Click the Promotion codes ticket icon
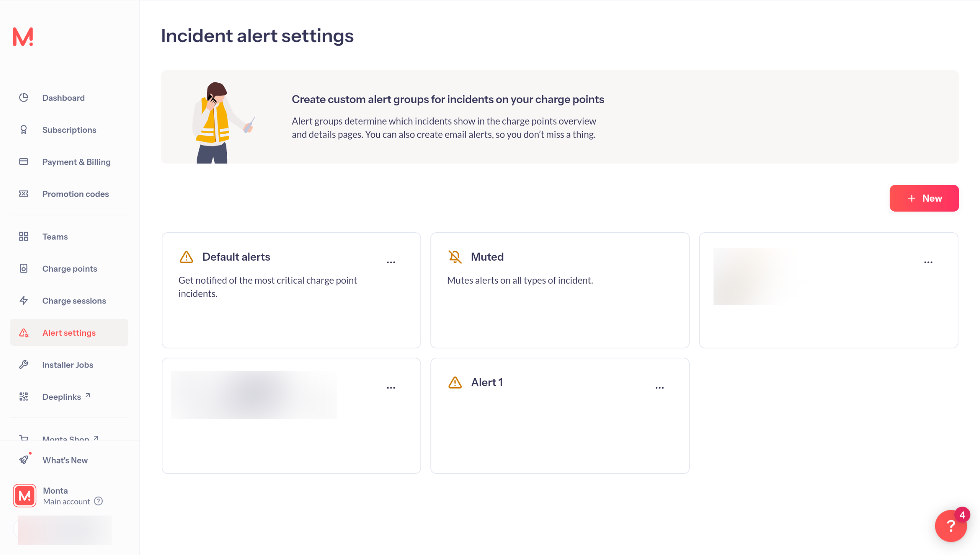This screenshot has height=555, width=980. [24, 194]
